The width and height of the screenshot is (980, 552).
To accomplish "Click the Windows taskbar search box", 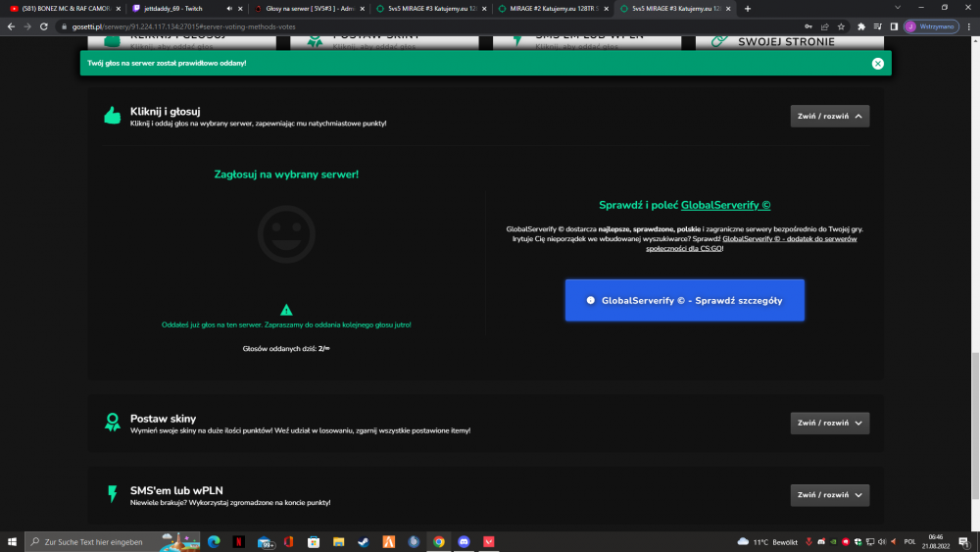I will 113,542.
